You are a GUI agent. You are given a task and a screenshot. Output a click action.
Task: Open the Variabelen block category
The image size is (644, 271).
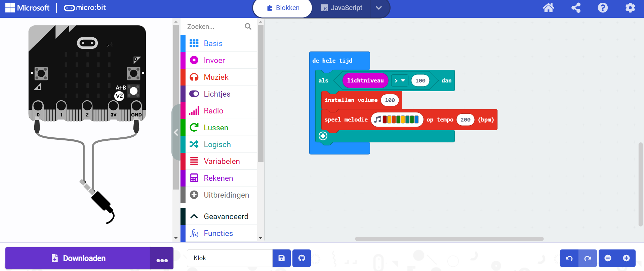click(219, 161)
